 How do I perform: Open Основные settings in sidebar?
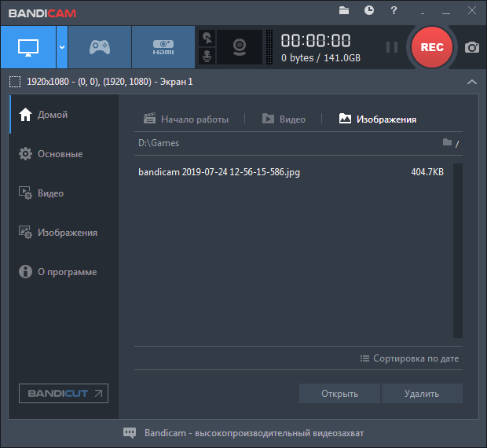click(x=60, y=154)
